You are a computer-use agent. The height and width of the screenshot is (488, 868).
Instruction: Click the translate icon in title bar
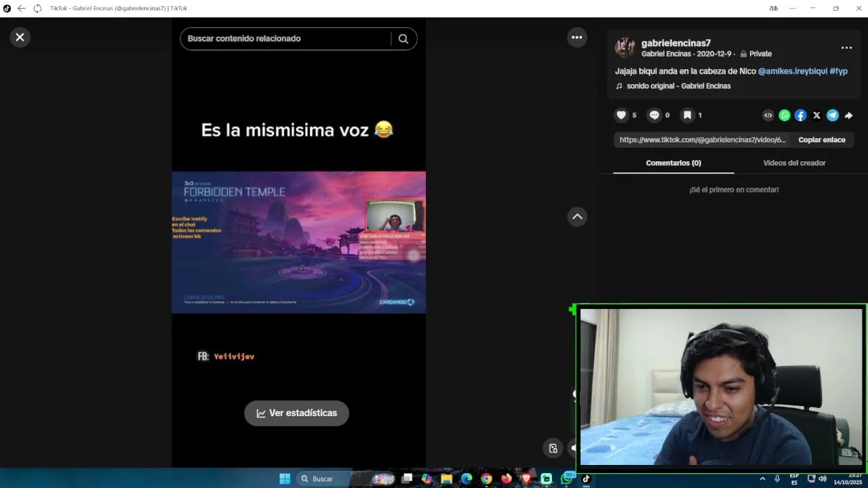[773, 8]
